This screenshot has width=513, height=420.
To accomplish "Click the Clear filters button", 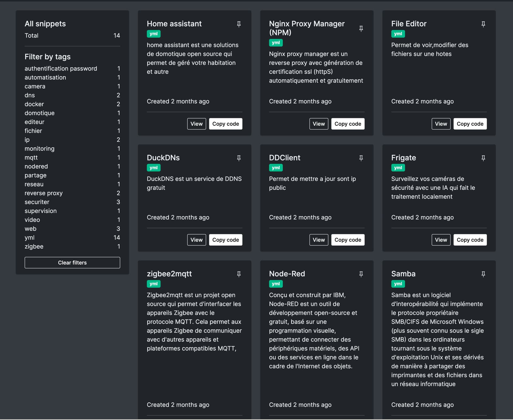I will (x=72, y=263).
